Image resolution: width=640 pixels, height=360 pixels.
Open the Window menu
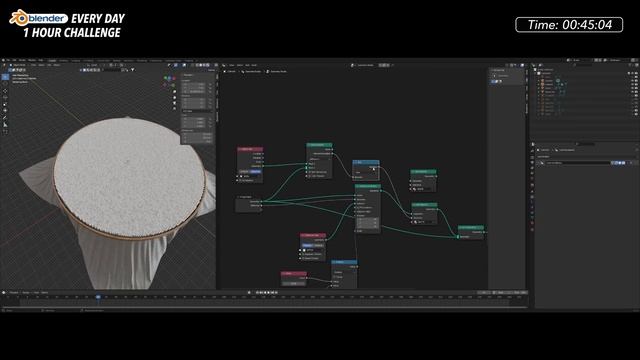tap(32, 60)
